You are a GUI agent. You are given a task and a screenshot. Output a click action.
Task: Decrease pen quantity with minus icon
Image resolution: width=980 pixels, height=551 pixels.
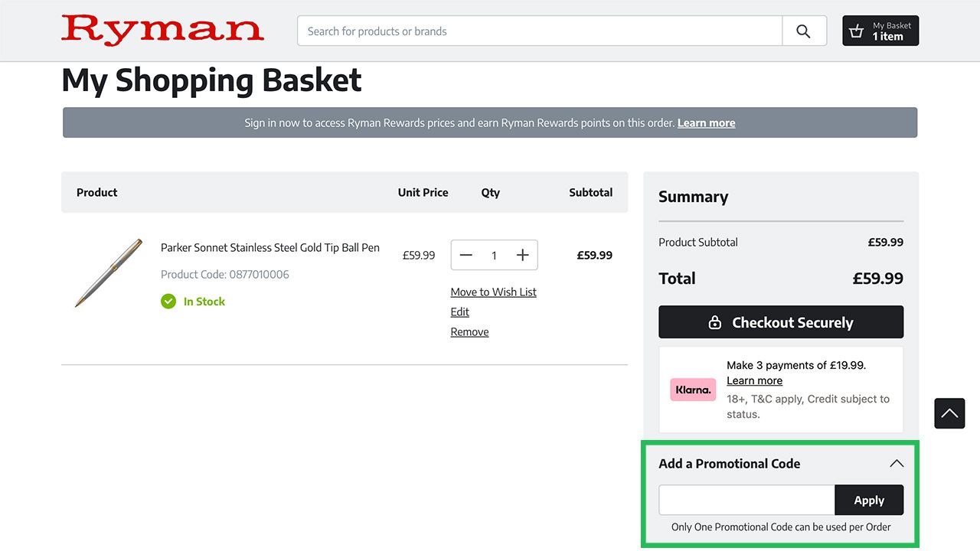coord(465,255)
